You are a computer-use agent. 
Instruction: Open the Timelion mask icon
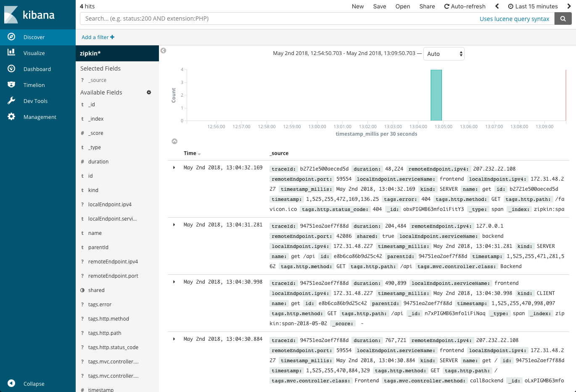[x=11, y=84]
